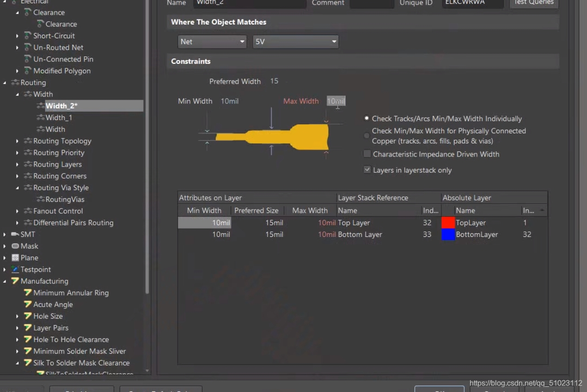Image resolution: width=587 pixels, height=392 pixels.
Task: Click the Un-Routed Net rule icon
Action: 28,47
